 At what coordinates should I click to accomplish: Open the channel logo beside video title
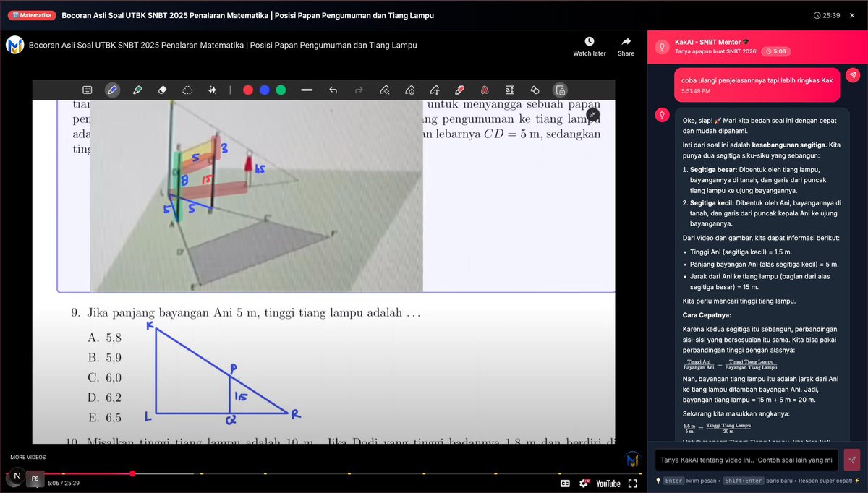(14, 46)
